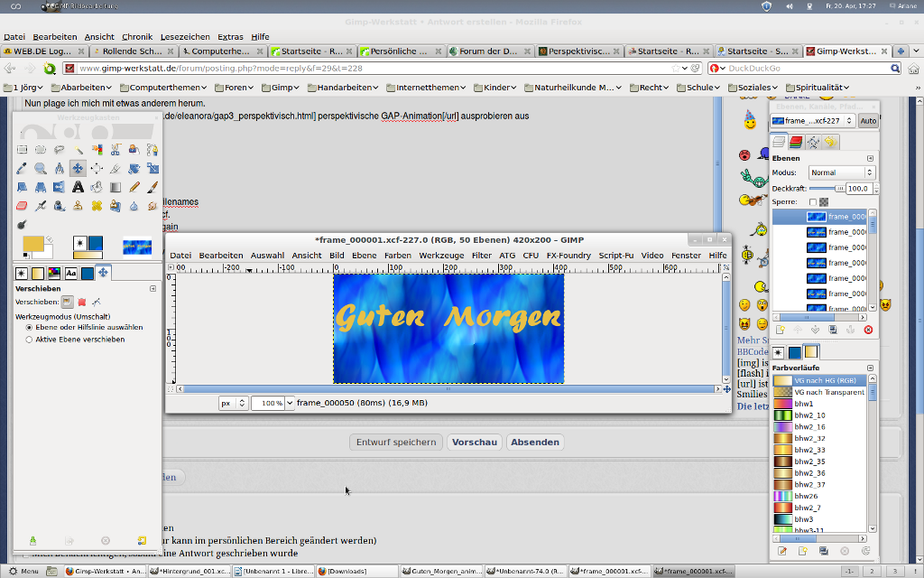This screenshot has height=578, width=924.
Task: Create a new layer in Ebenen panel
Action: pos(779,330)
